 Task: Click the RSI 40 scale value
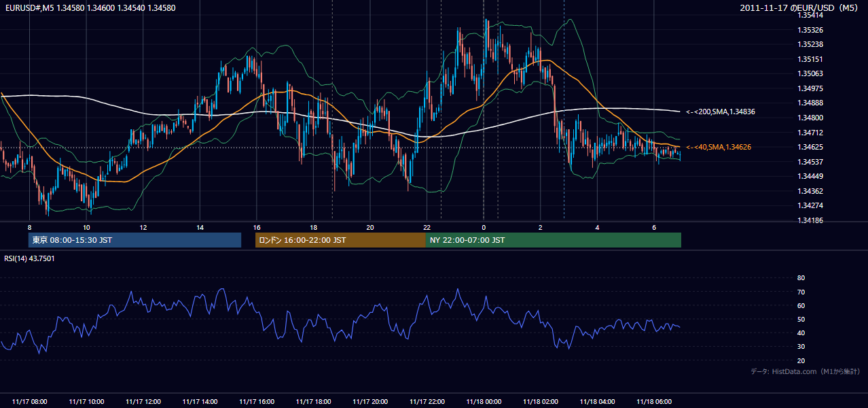801,333
